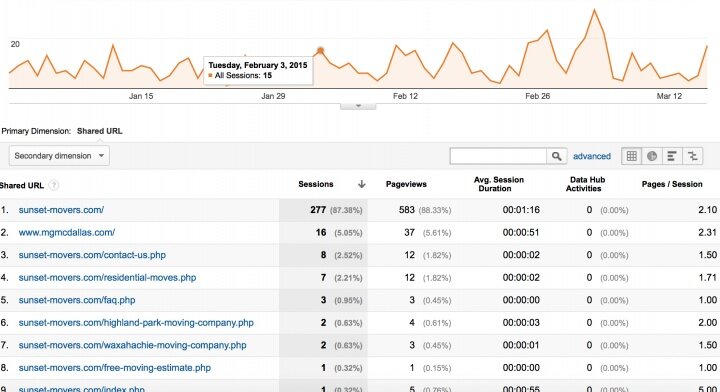Sort by Pages / Session column header
This screenshot has height=392, width=720.
pyautogui.click(x=672, y=184)
